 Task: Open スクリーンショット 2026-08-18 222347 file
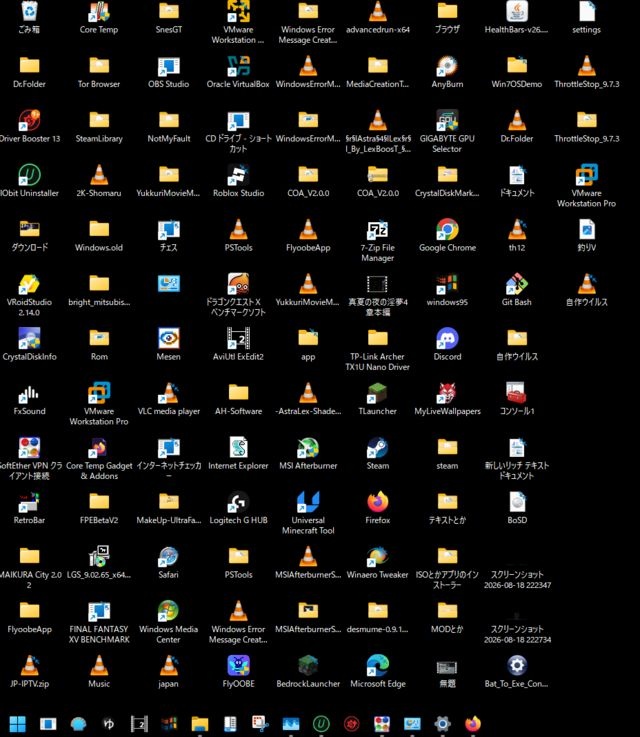(517, 580)
